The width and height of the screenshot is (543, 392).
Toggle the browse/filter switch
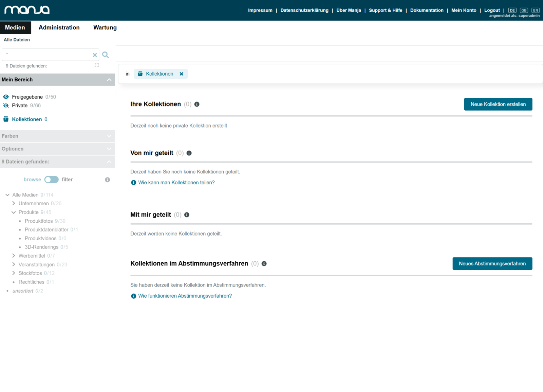tap(52, 180)
